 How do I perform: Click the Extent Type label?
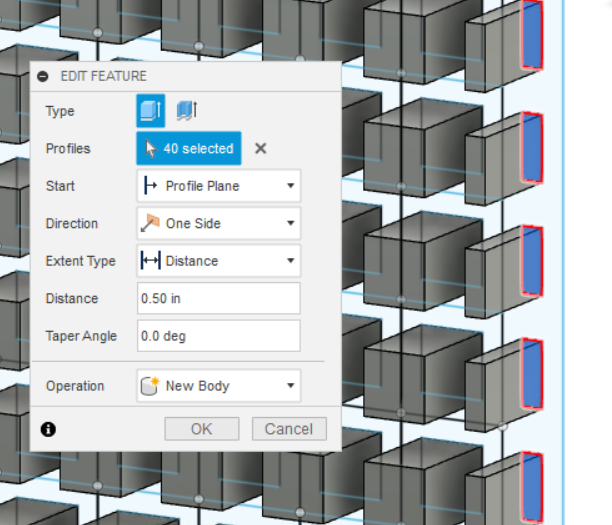[x=81, y=261]
